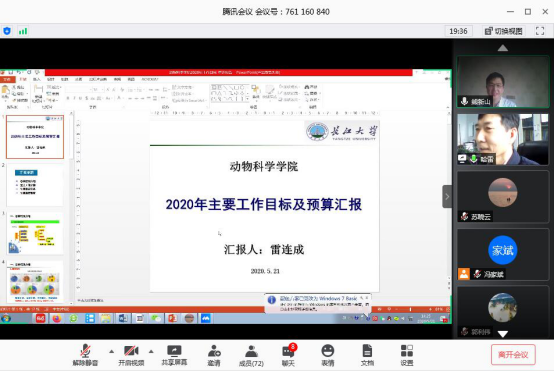Enter full screen mode icon
This screenshot has height=371, width=554.
coord(540,31)
